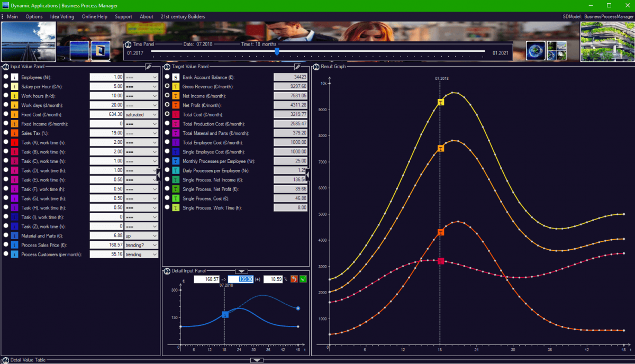Expand the Detail Value Table panel arrow

257,360
